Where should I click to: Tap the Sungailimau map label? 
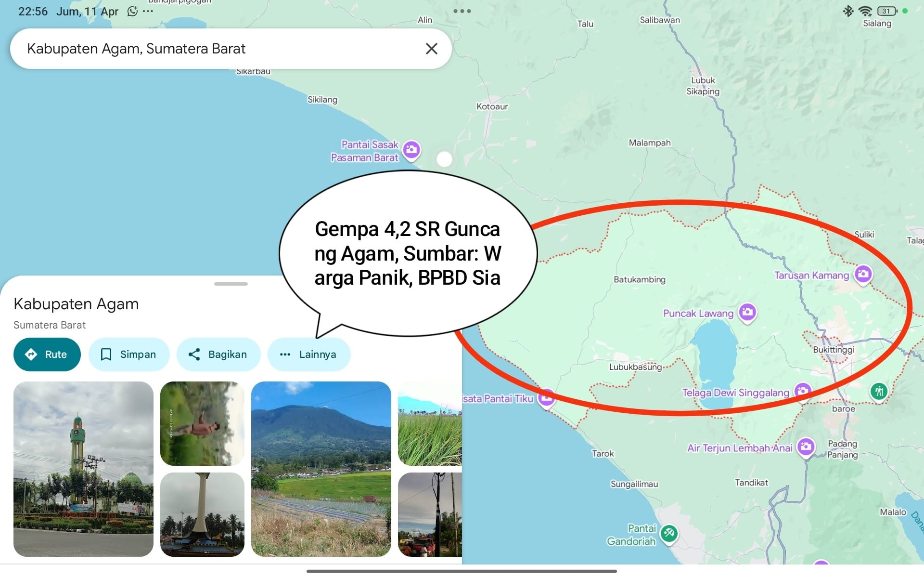[x=634, y=484]
